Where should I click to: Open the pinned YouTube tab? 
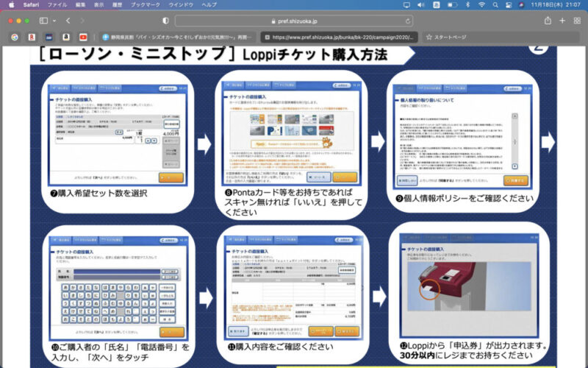point(83,38)
